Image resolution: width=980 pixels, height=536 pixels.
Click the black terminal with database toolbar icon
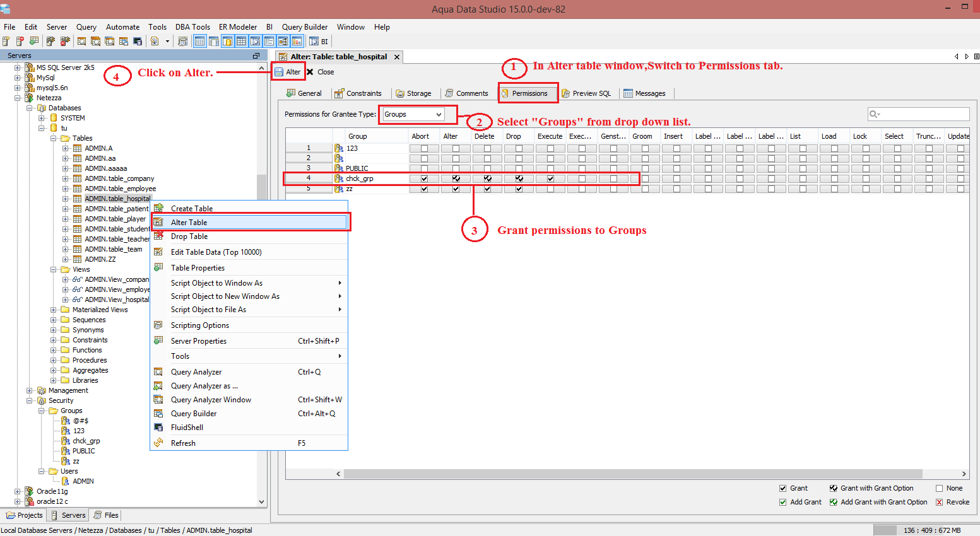click(x=138, y=42)
